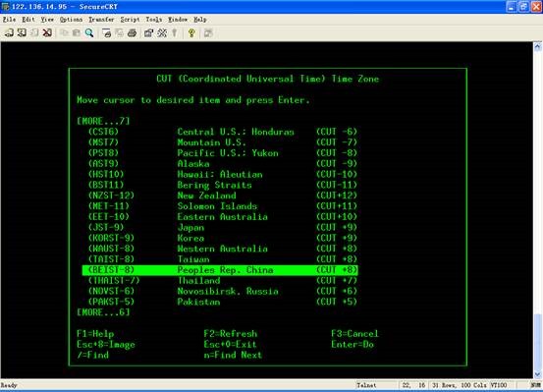Click the terminal scrollbar down arrow

[537, 374]
